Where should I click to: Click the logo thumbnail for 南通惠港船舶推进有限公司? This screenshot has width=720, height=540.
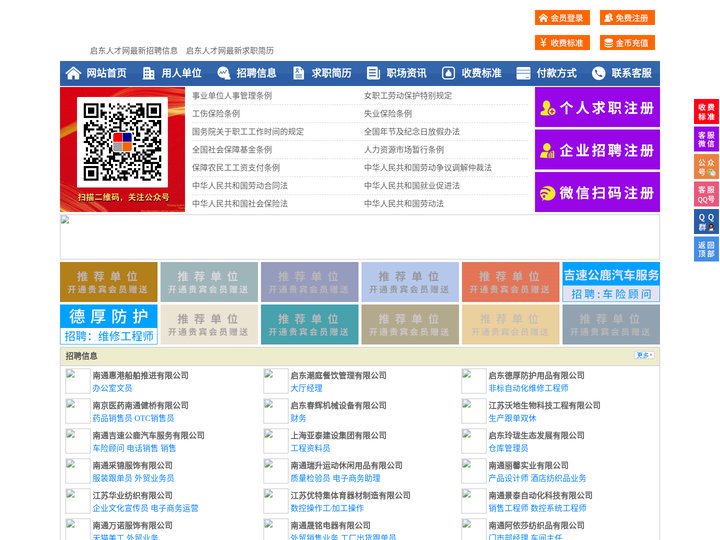click(x=77, y=381)
